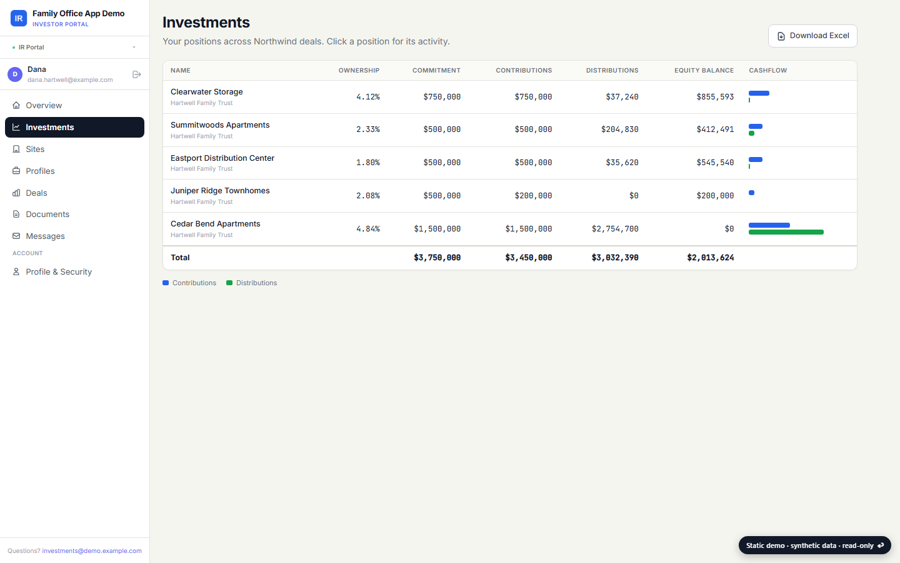The image size is (900, 563).
Task: Click the file icon in Download Excel button
Action: pos(781,36)
